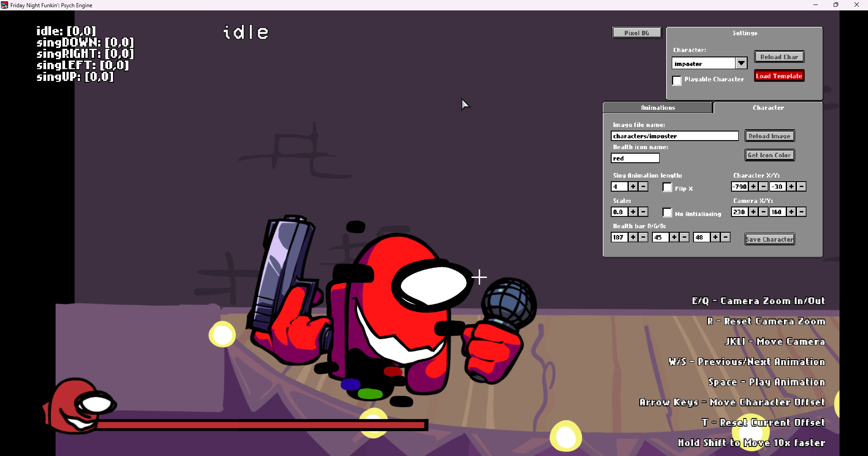Open the Character dropdown
The image size is (868, 456).
(741, 63)
